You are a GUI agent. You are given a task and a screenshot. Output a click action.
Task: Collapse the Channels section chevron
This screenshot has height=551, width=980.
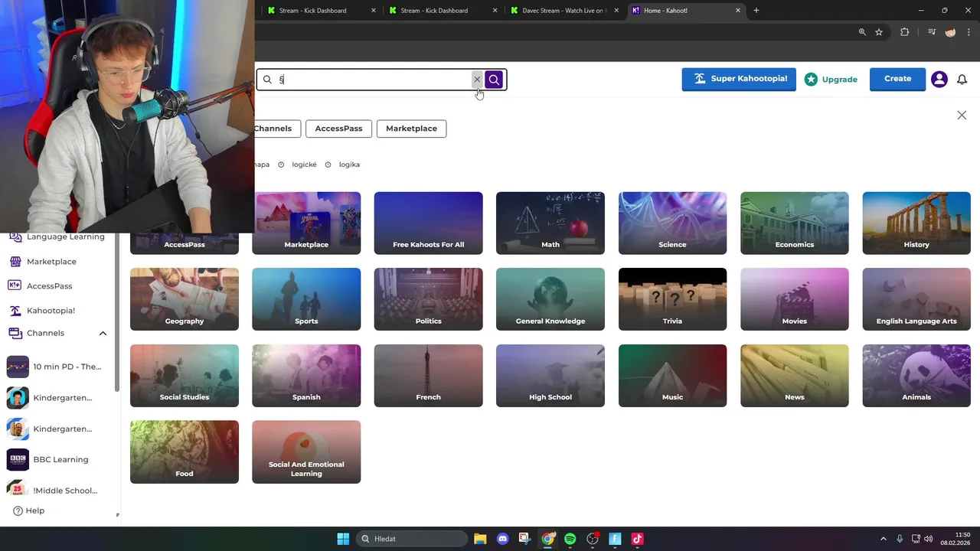pos(103,334)
